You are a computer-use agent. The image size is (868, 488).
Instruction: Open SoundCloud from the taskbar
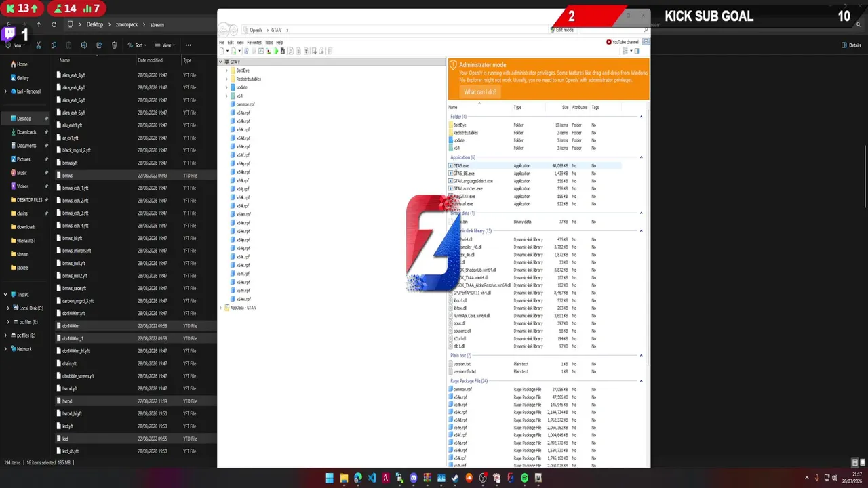point(469,478)
